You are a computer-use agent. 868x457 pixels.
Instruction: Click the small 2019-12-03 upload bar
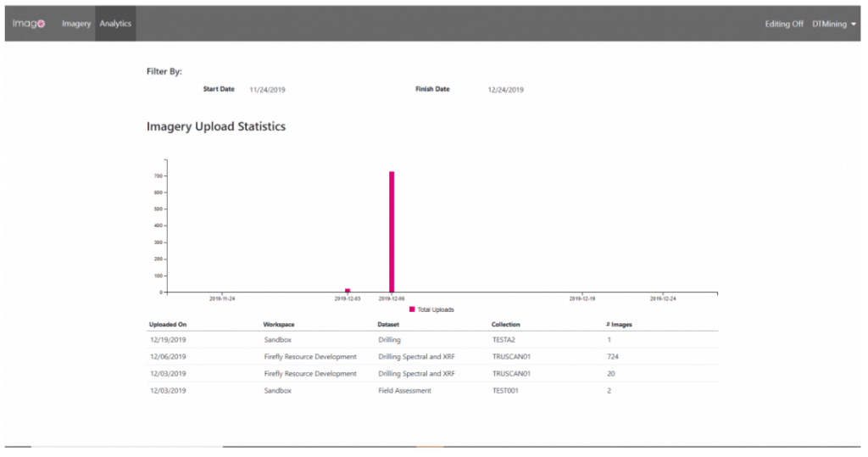(x=348, y=290)
